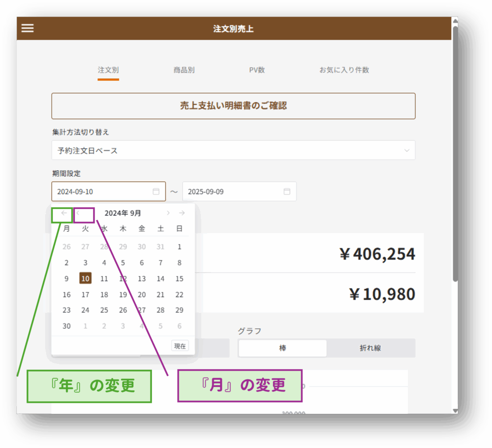
Task: Click the end date calendar icon
Action: [287, 191]
